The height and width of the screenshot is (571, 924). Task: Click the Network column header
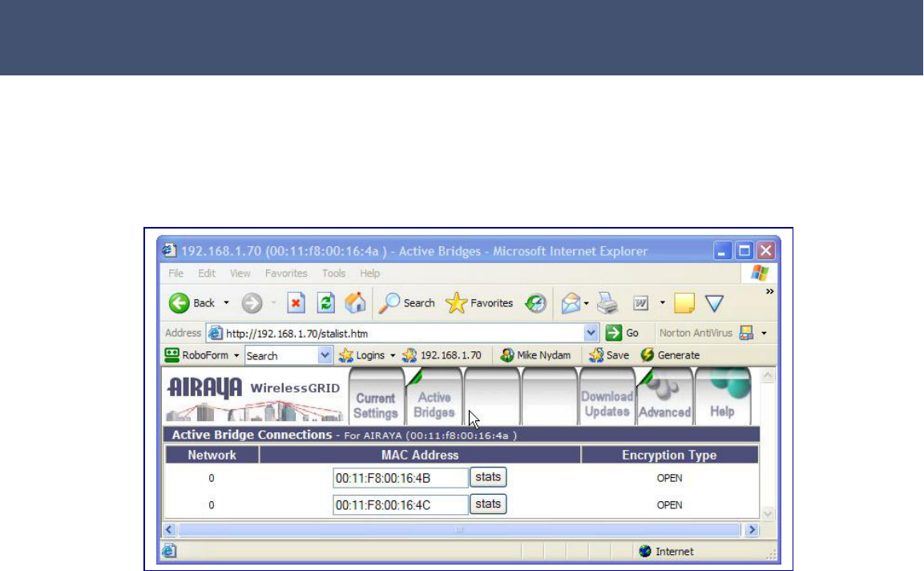click(212, 455)
